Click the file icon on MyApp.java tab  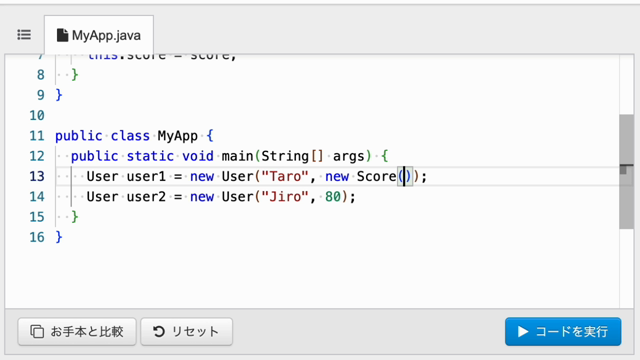62,35
